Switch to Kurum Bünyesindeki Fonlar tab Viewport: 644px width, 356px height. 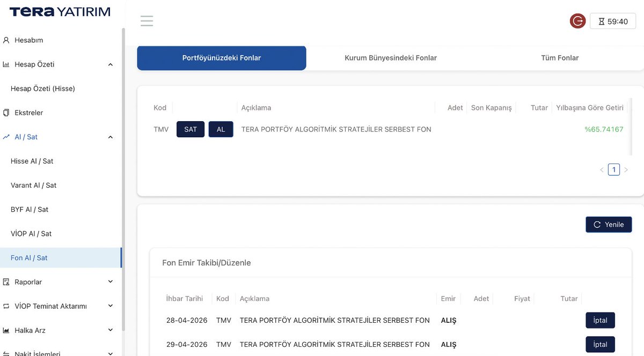(391, 58)
